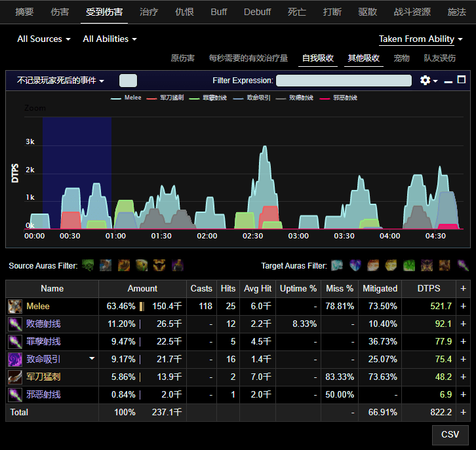Open the Taken From Ability dropdown
The image size is (476, 450).
tap(421, 39)
